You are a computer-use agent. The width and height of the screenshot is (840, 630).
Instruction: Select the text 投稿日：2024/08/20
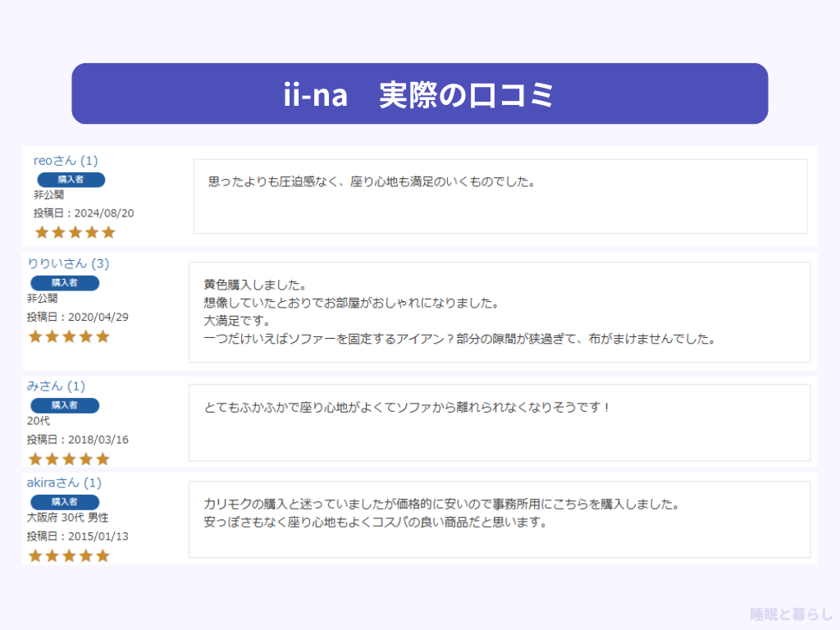(x=84, y=213)
